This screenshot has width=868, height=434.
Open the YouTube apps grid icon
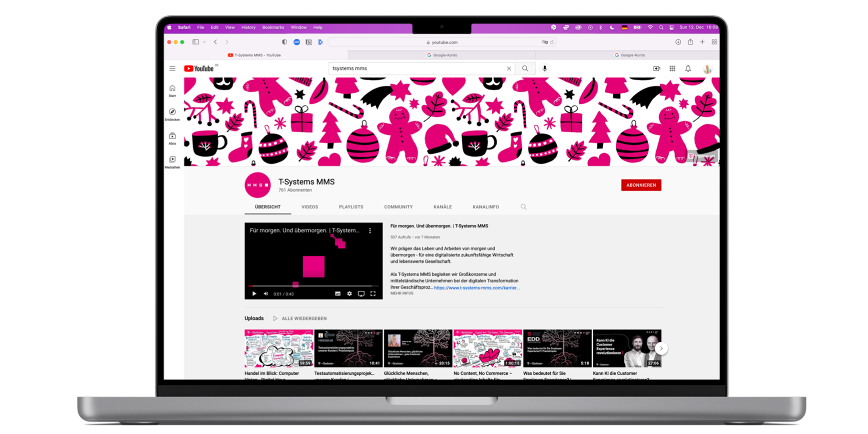(x=672, y=69)
